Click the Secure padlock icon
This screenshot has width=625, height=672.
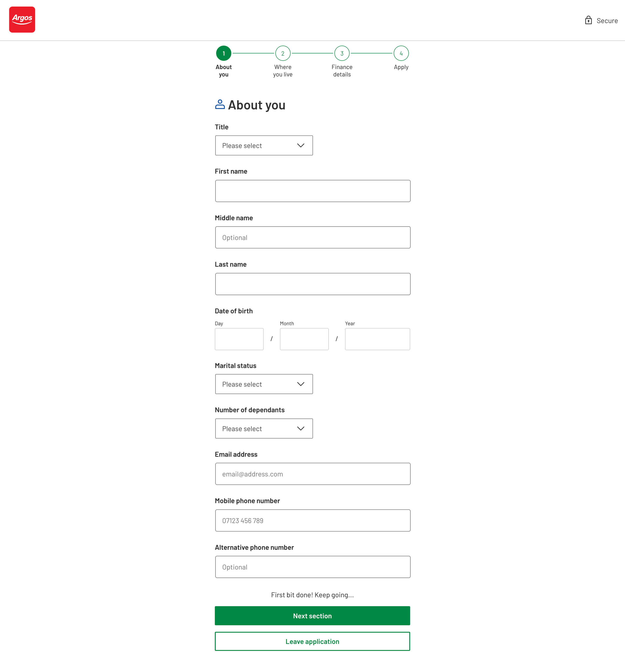pyautogui.click(x=588, y=20)
